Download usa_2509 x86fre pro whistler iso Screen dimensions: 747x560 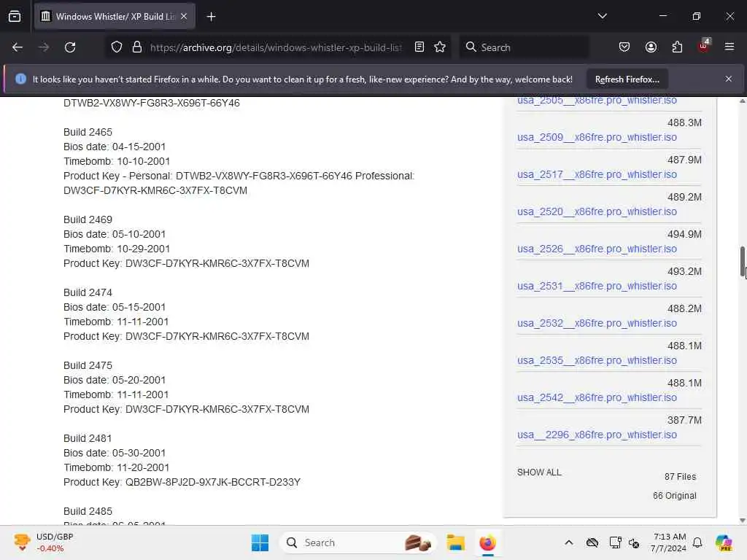597,137
